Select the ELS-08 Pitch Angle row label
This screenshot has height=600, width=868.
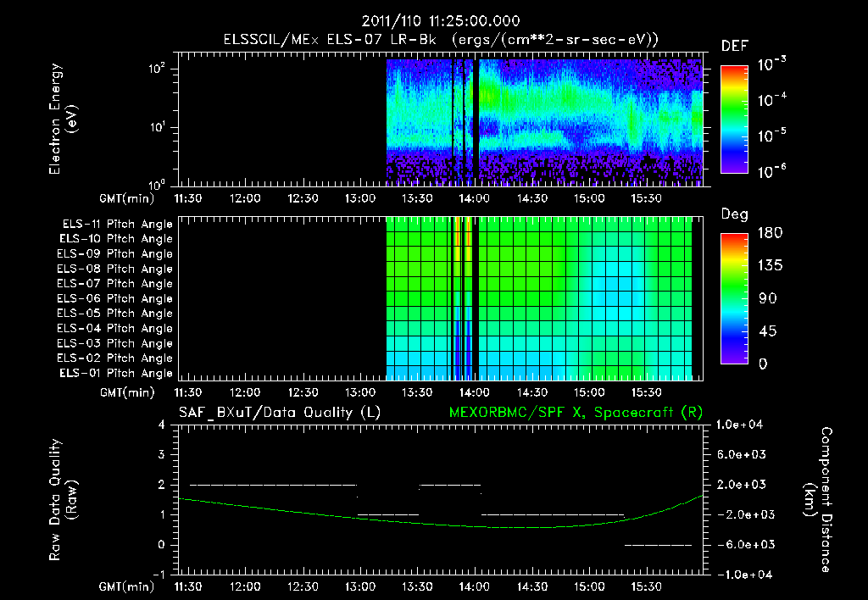point(115,269)
